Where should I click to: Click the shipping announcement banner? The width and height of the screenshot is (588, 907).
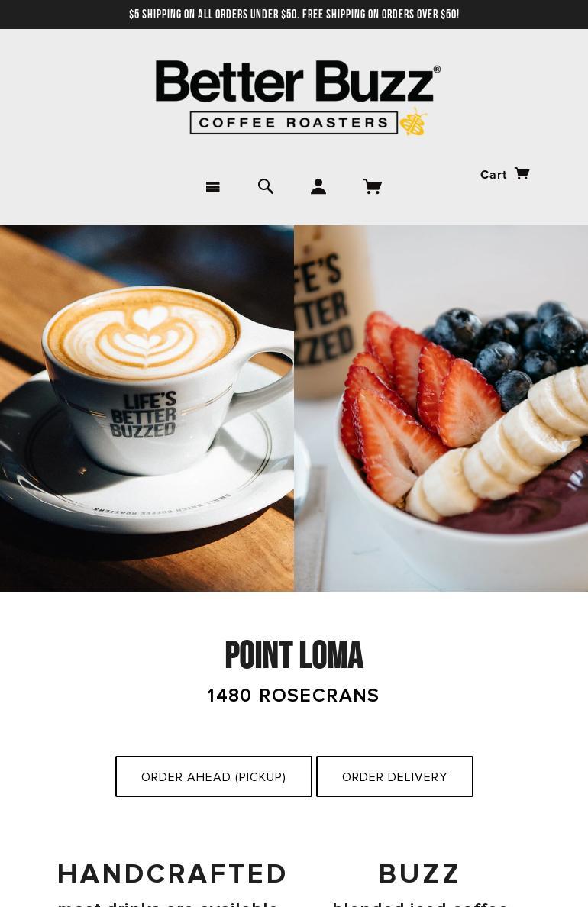click(294, 15)
